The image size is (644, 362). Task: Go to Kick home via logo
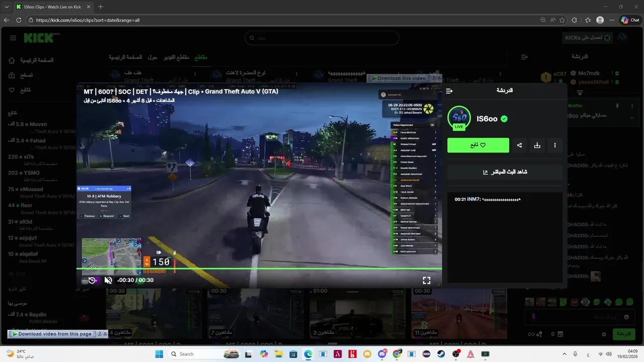(x=42, y=38)
